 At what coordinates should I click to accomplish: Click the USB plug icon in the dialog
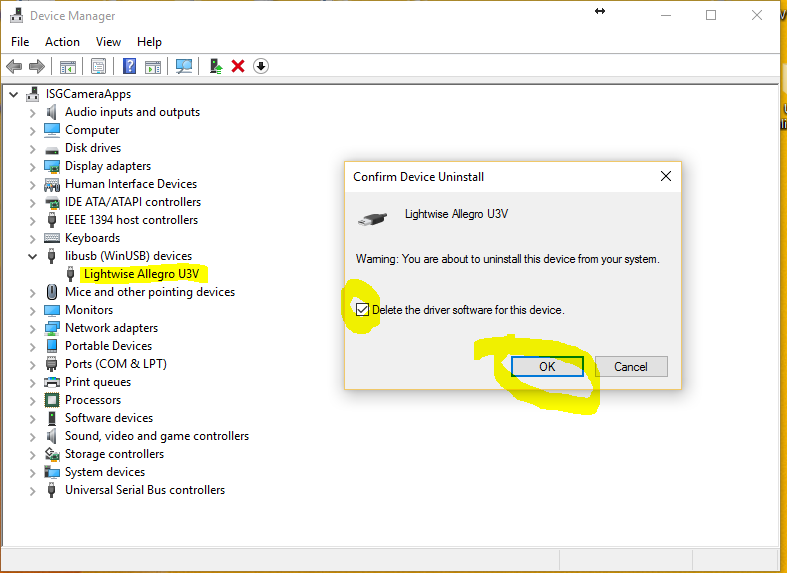click(372, 219)
